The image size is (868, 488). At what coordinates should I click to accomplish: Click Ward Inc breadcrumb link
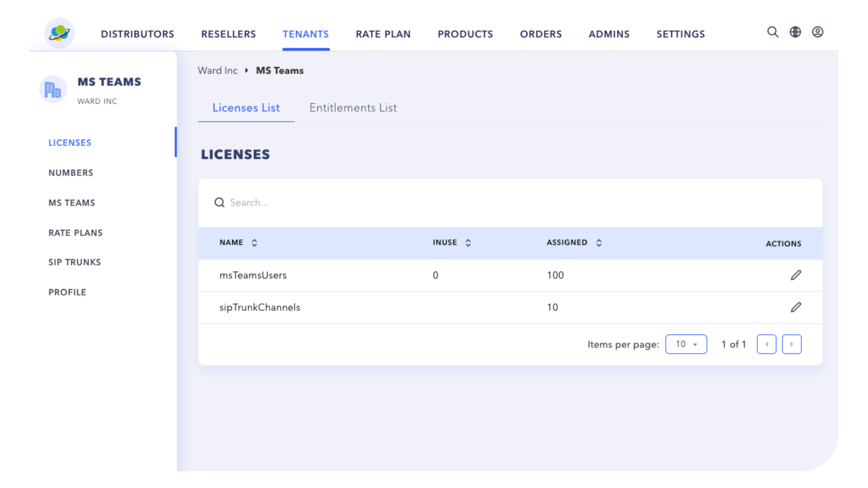click(217, 70)
